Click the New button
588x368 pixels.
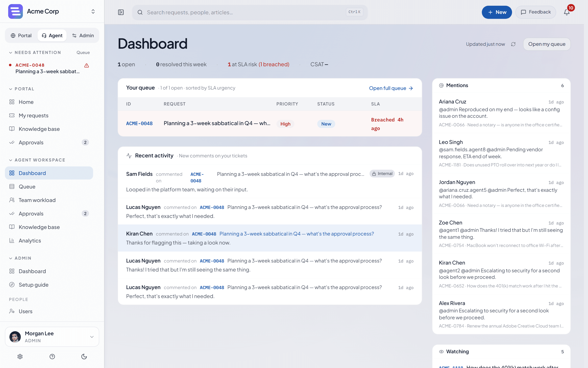coord(497,12)
